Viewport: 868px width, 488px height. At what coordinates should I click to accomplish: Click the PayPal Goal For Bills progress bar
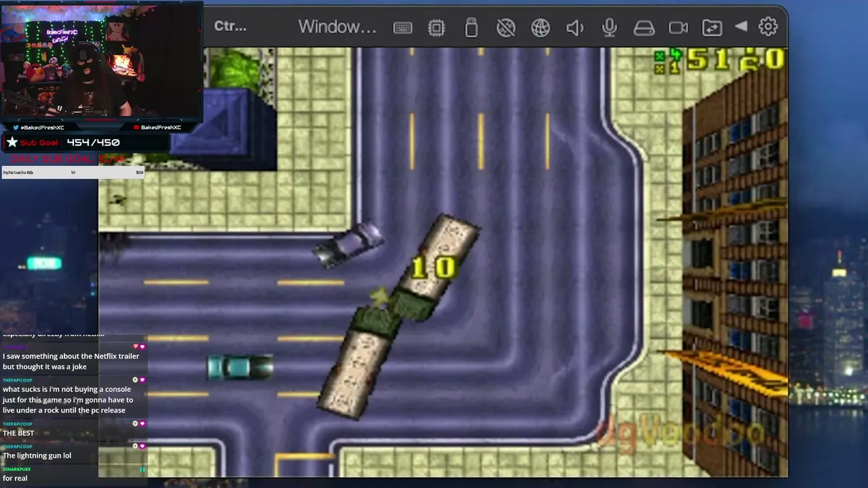pos(73,173)
